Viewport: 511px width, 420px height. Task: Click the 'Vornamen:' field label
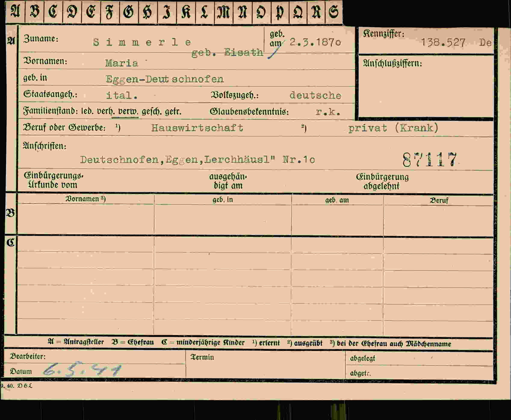coord(45,61)
